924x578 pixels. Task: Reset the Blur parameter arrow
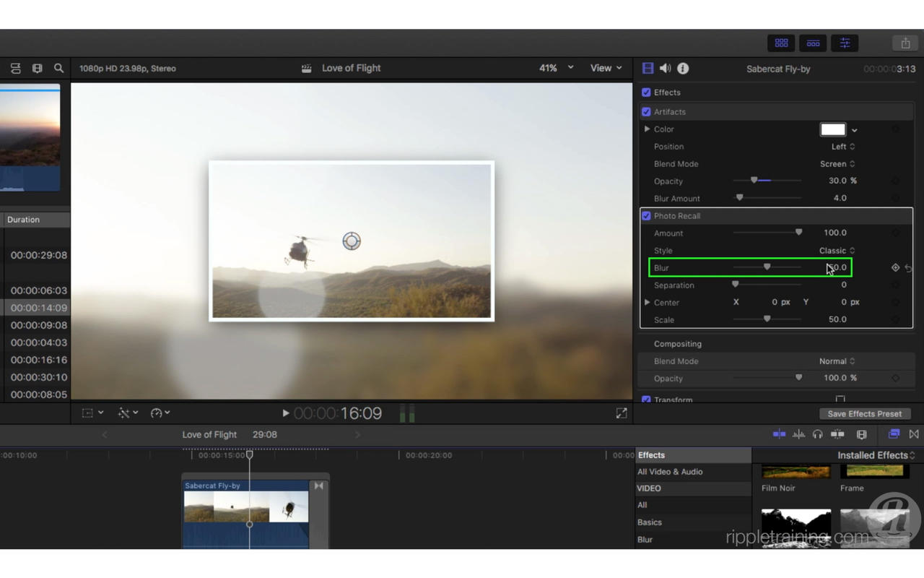(x=909, y=268)
